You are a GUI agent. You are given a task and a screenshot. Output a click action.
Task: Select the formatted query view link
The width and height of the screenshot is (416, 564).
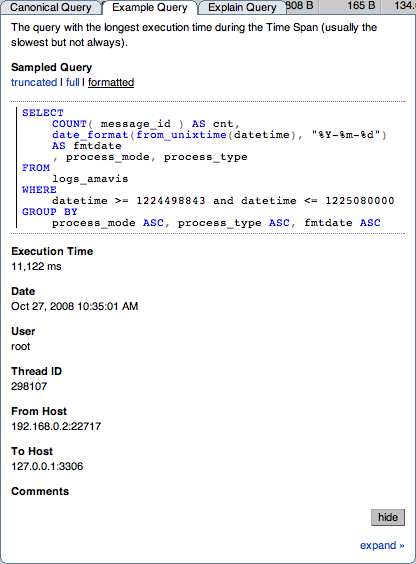tap(111, 82)
